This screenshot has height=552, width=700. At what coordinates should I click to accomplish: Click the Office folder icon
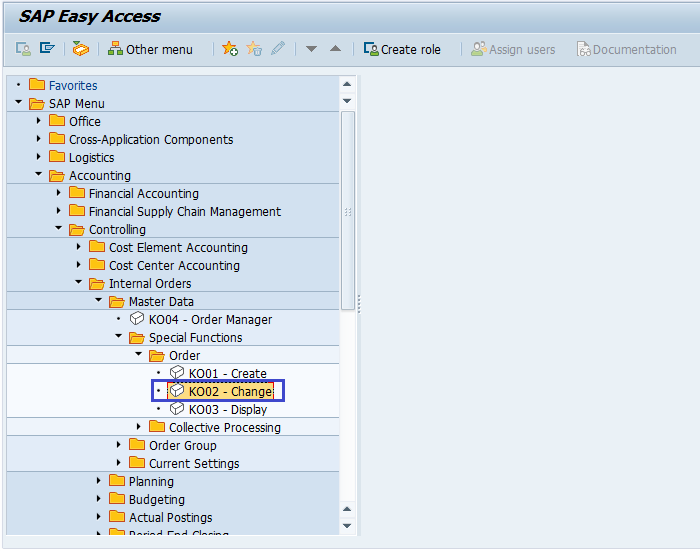coord(57,120)
